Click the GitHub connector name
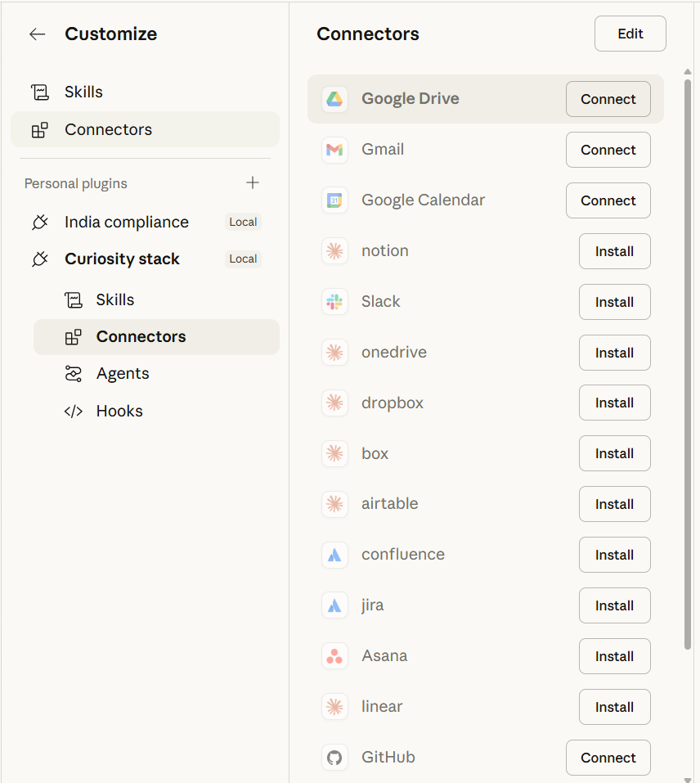 pos(388,758)
